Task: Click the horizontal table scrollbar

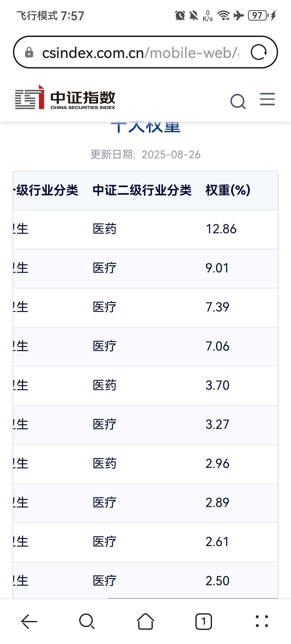Action: point(192,598)
